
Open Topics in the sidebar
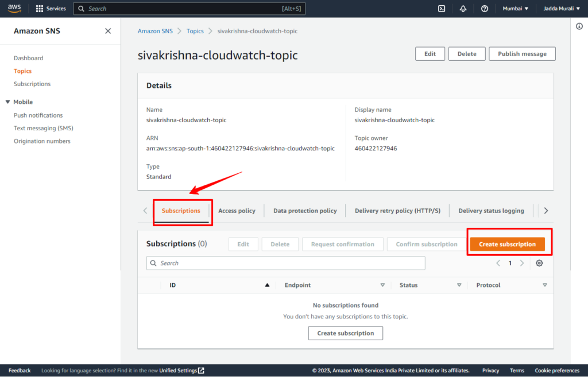click(x=22, y=71)
